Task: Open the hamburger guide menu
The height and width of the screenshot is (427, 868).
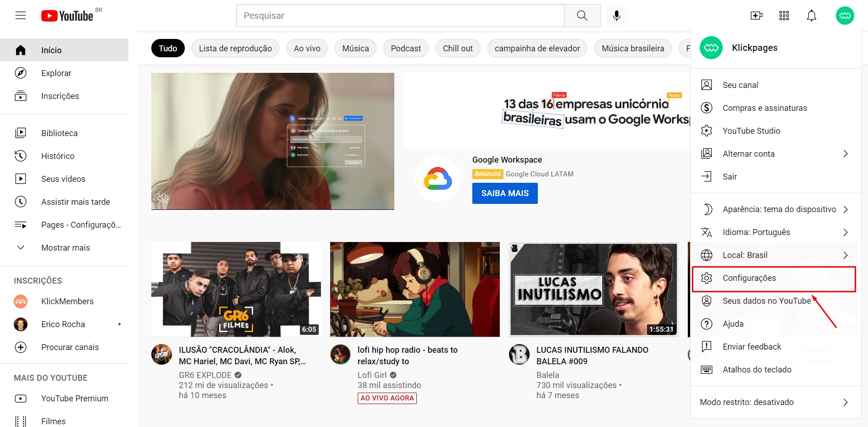Action: click(21, 16)
